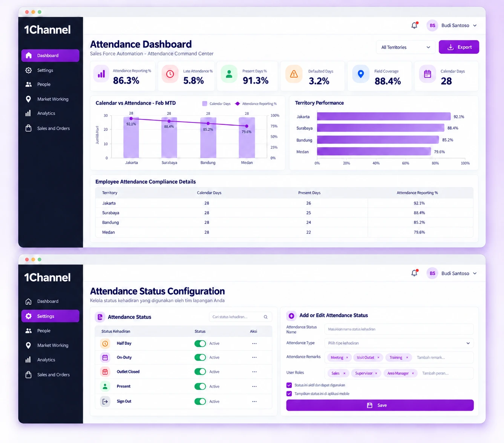
Task: Click Present green person icon in status list
Action: (x=105, y=386)
